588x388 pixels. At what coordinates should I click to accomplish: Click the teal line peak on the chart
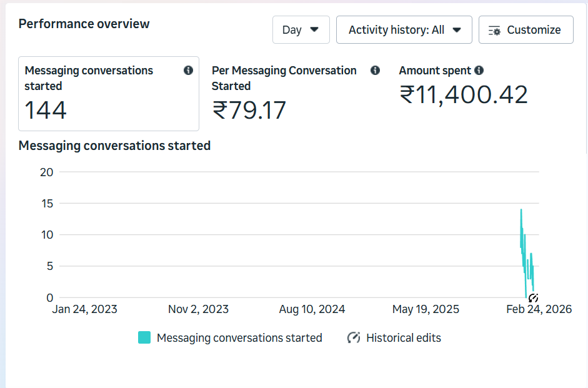coord(521,211)
